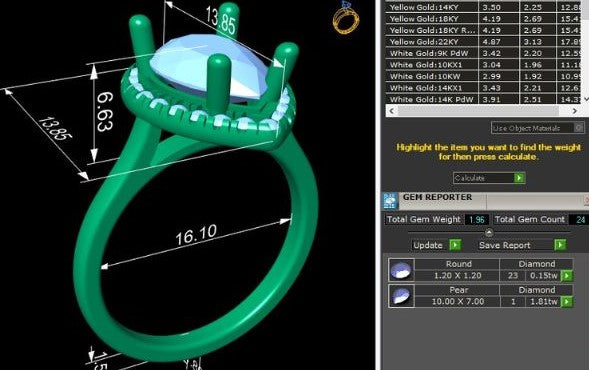
Task: Click the Save Report button
Action: [522, 245]
